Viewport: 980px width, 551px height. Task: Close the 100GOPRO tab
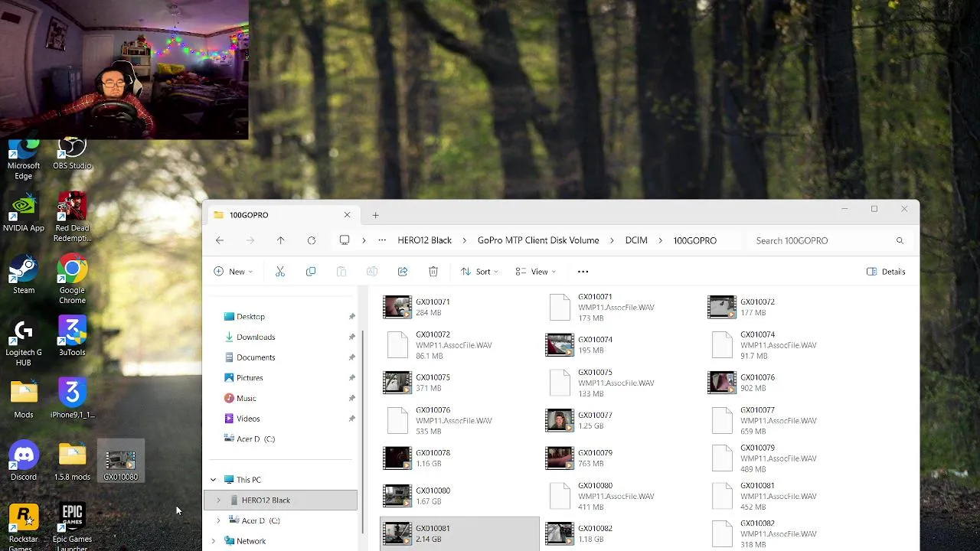coord(347,215)
